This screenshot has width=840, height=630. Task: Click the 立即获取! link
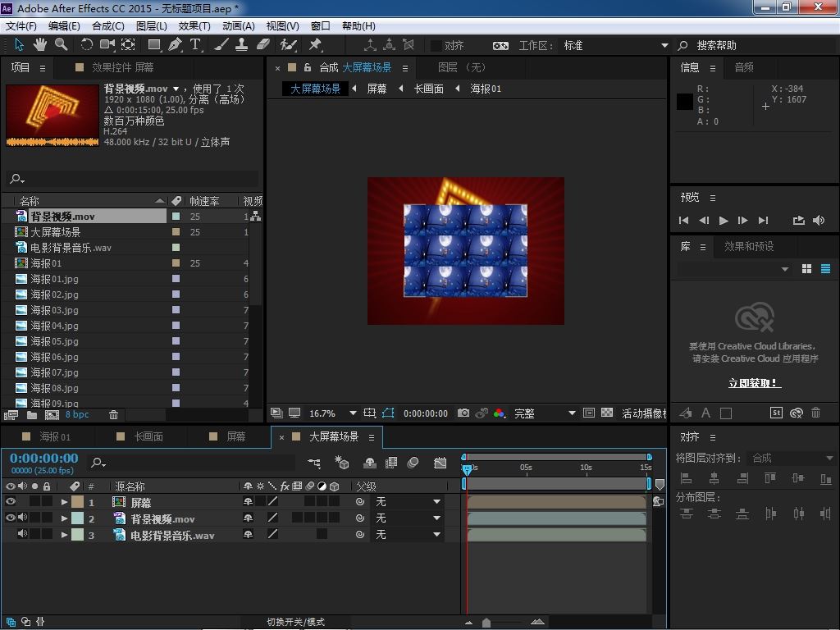pos(754,383)
